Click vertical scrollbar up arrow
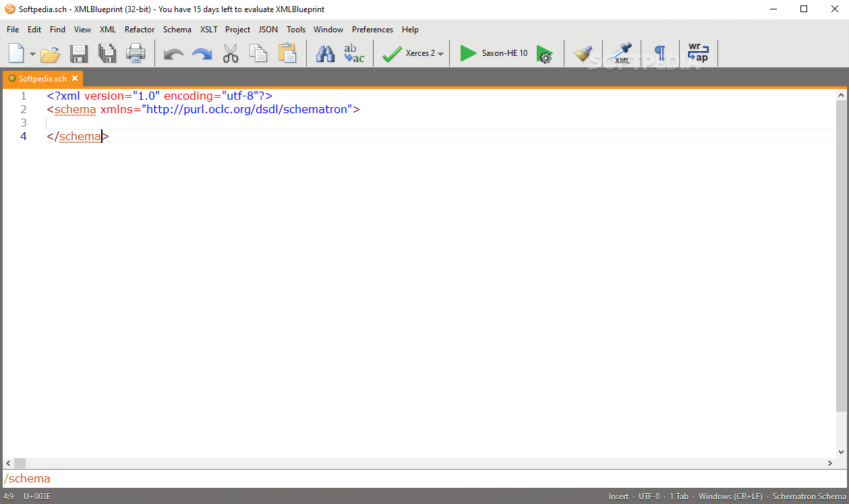This screenshot has height=504, width=849. [841, 95]
